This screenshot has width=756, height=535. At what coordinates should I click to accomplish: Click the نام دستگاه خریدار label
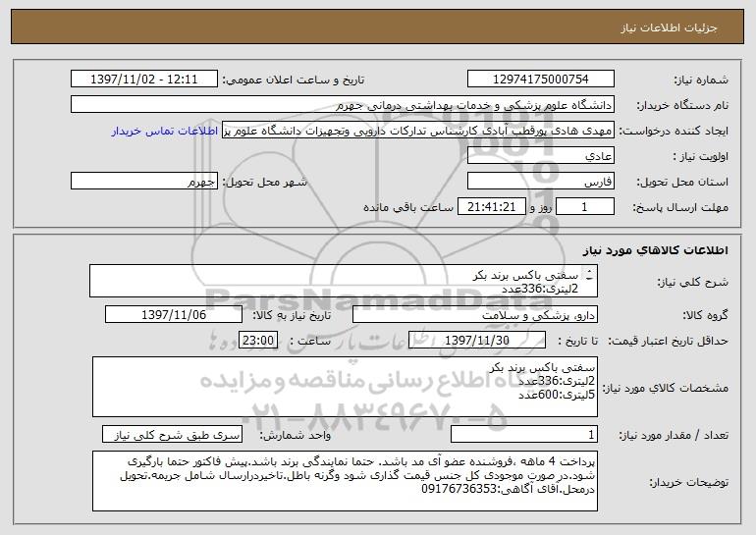[682, 106]
